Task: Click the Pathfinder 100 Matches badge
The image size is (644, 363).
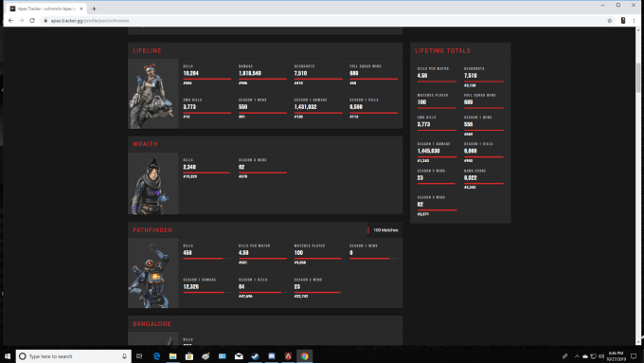Action: point(384,230)
